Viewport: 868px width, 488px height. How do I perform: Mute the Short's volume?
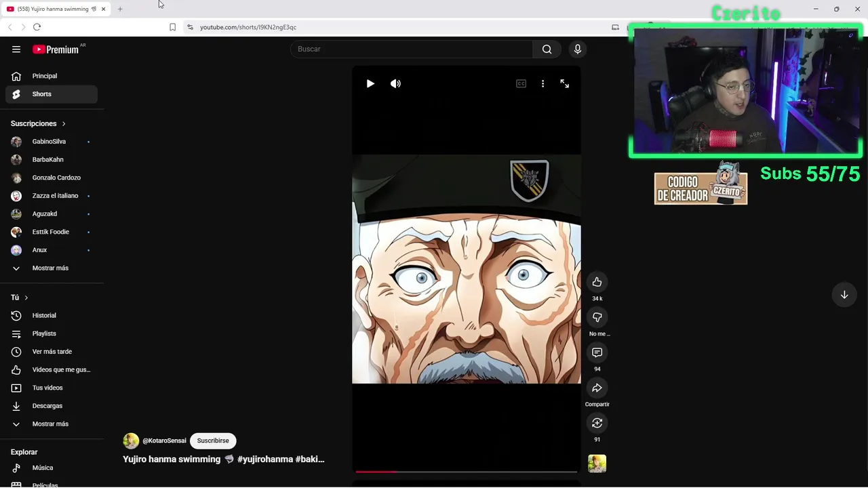[395, 83]
